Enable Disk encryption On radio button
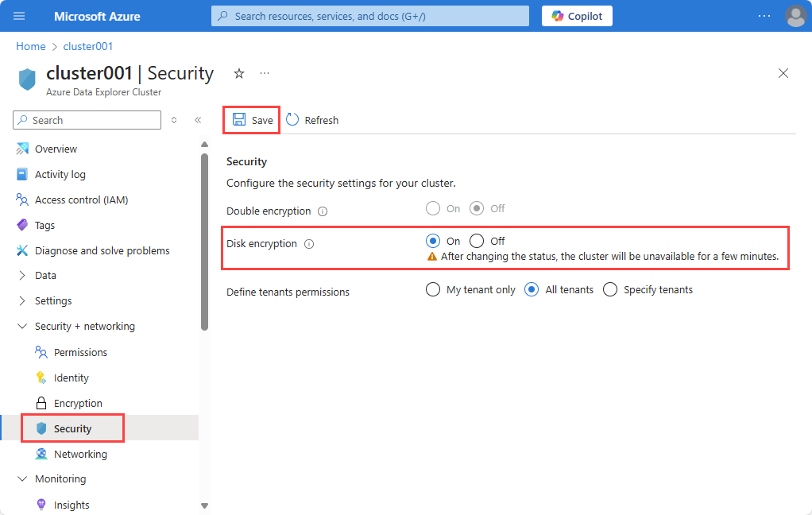 431,241
